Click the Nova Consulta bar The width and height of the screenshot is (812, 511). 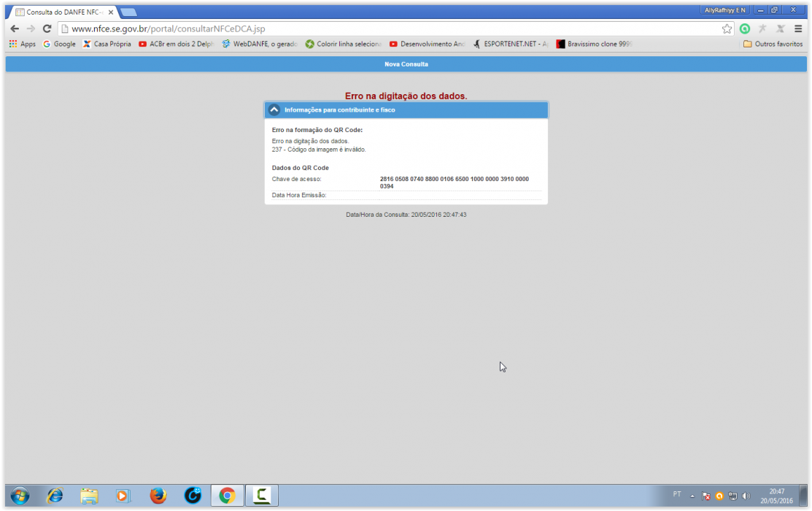406,64
